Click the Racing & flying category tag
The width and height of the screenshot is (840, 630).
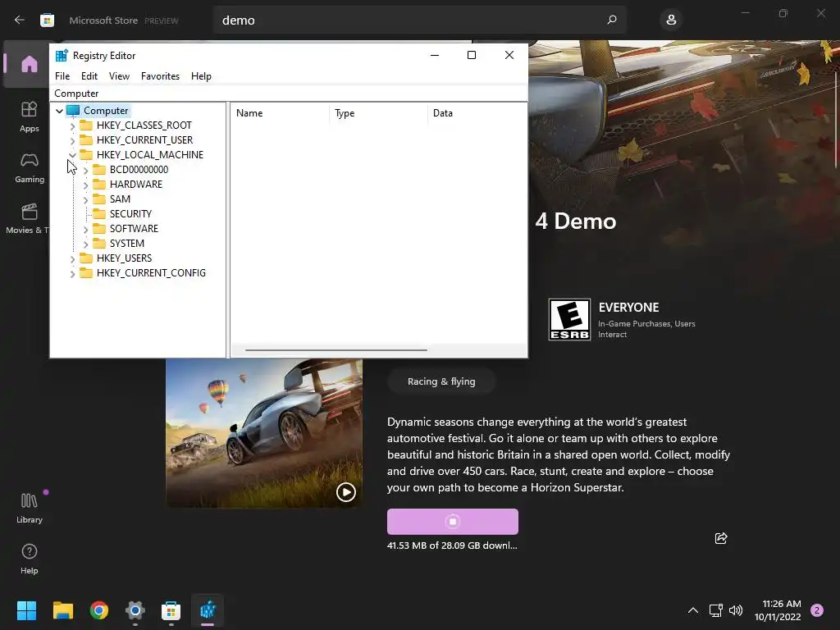tap(441, 381)
